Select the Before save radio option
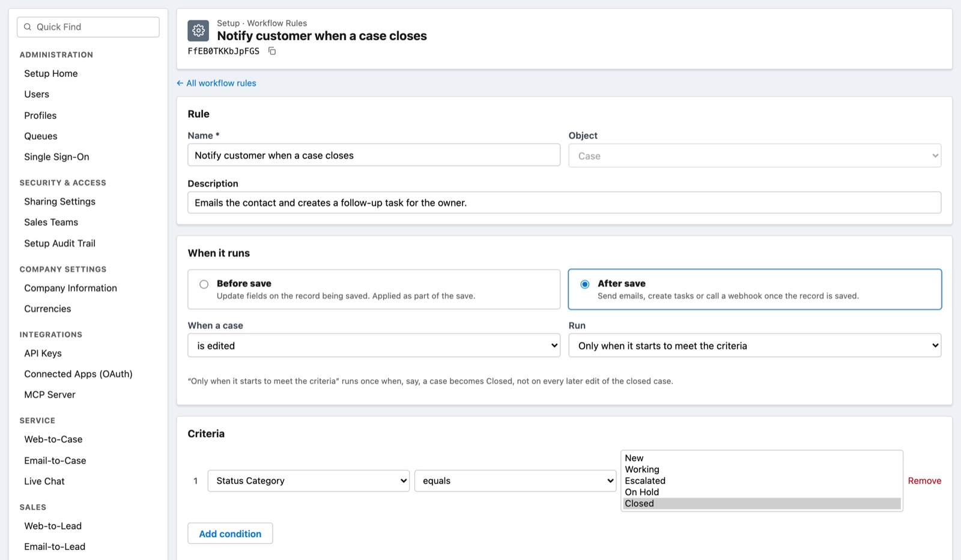Image resolution: width=961 pixels, height=560 pixels. pyautogui.click(x=204, y=284)
